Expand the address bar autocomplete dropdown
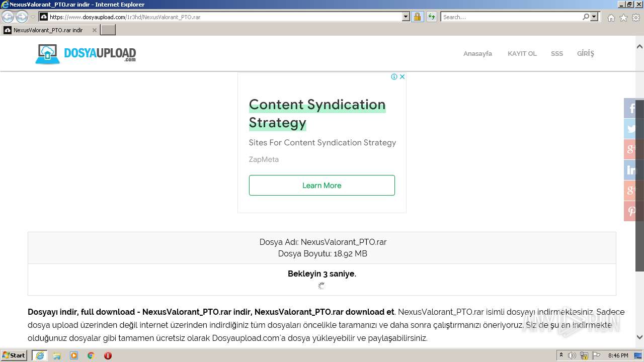This screenshot has width=644, height=362. click(x=406, y=17)
